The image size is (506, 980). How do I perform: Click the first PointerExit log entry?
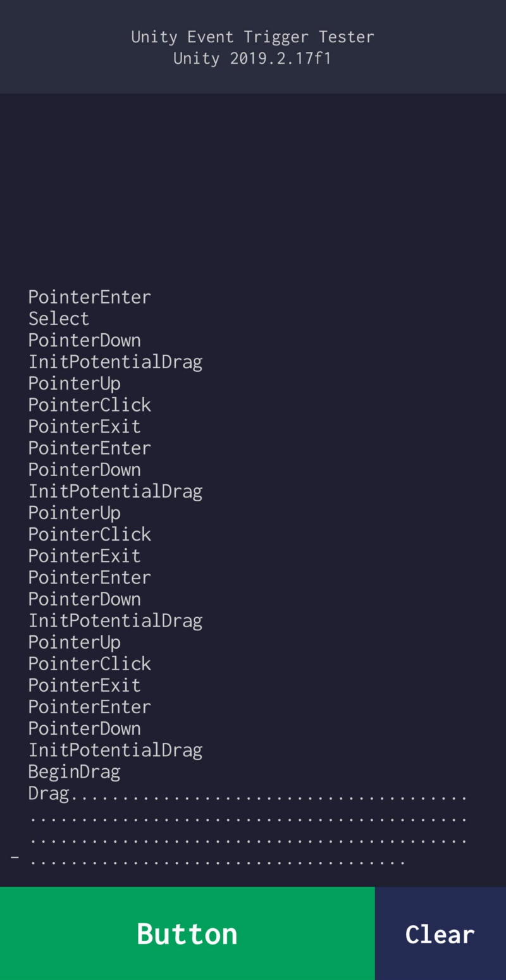coord(84,426)
